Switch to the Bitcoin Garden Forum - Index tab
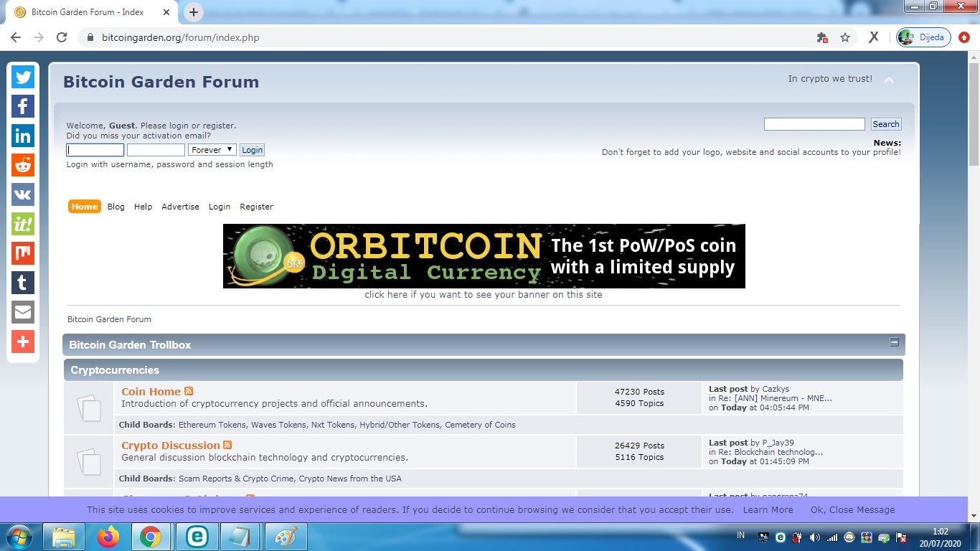Screen dimensions: 980x551 tap(90, 12)
